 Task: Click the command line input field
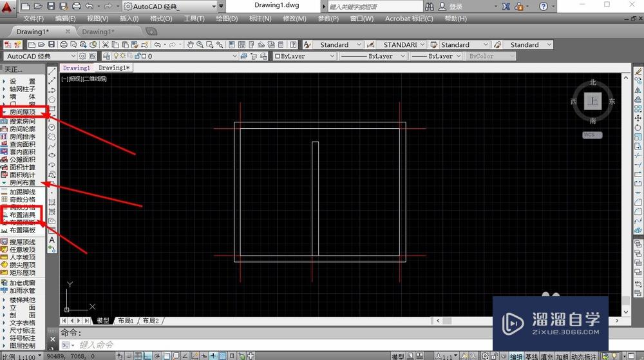pos(283,345)
